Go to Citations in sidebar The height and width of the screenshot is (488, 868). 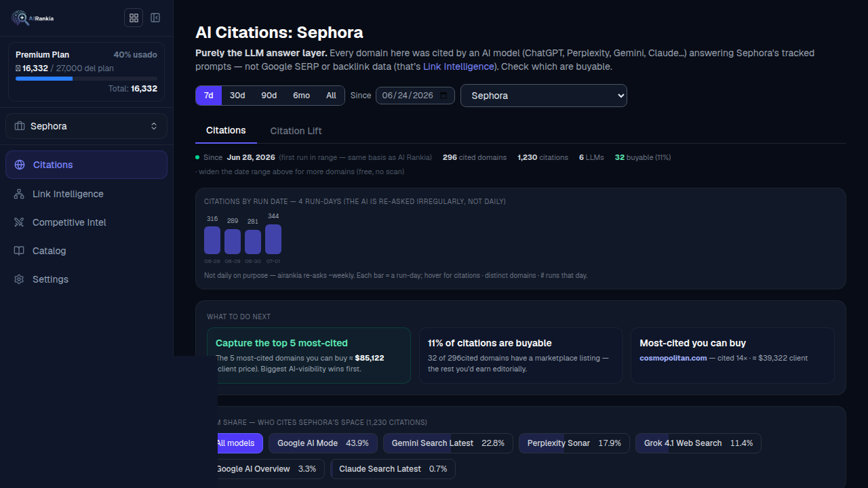coord(86,165)
